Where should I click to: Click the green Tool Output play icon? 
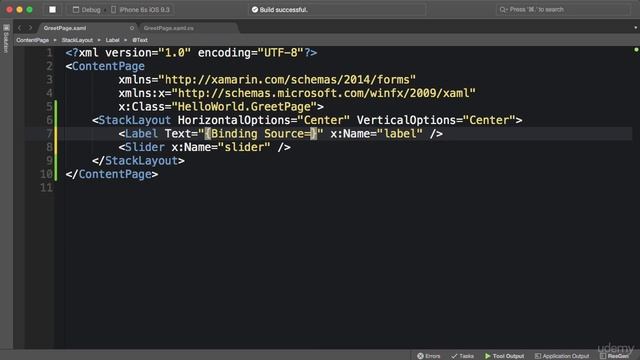pyautogui.click(x=487, y=356)
